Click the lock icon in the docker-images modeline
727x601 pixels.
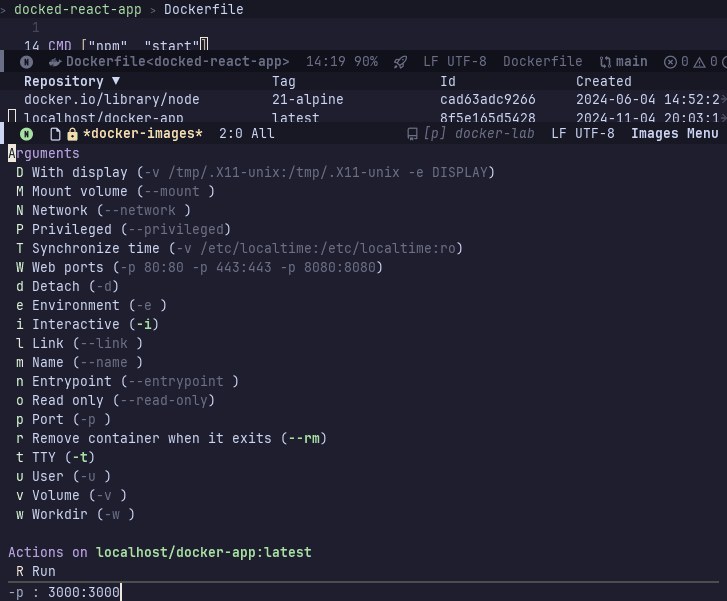pyautogui.click(x=72, y=134)
